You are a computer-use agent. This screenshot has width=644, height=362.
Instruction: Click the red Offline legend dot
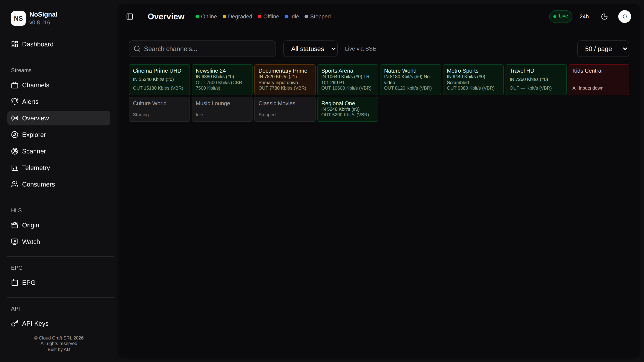click(x=259, y=17)
